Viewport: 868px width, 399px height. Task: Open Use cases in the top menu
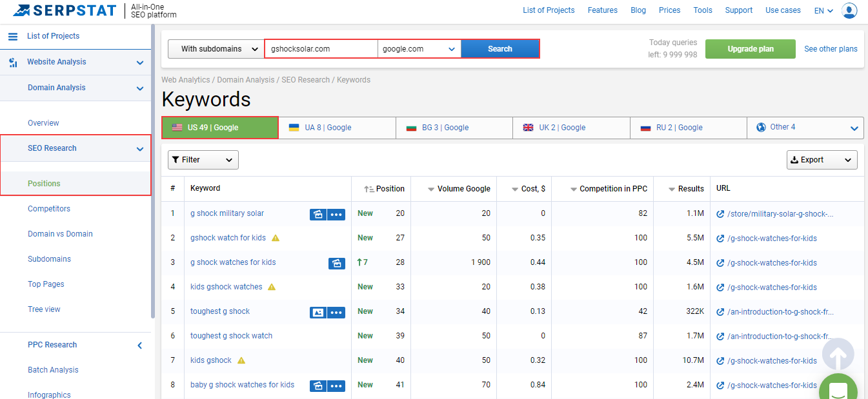pyautogui.click(x=783, y=10)
